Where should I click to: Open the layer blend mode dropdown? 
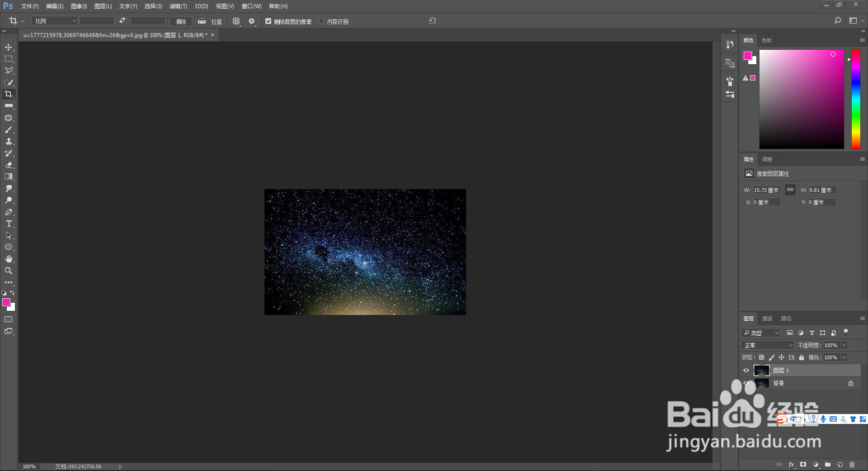tap(768, 345)
